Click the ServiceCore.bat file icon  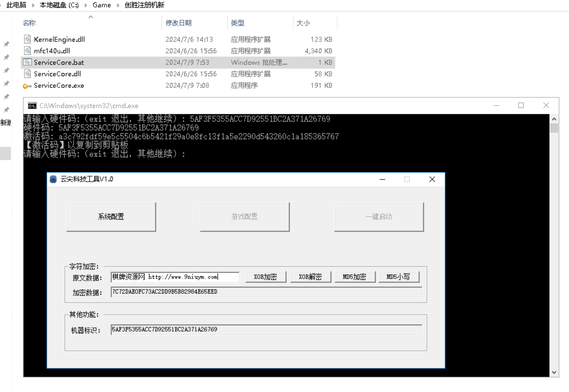click(x=27, y=62)
